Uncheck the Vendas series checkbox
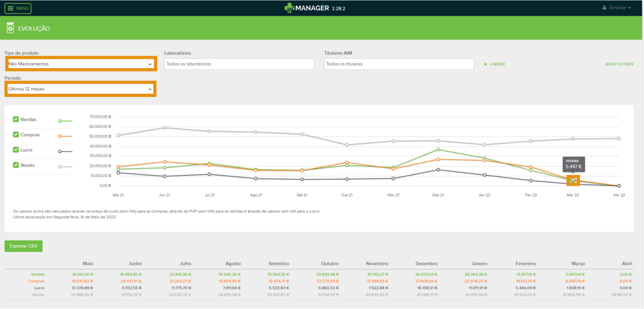This screenshot has height=309, width=644. pyautogui.click(x=16, y=119)
